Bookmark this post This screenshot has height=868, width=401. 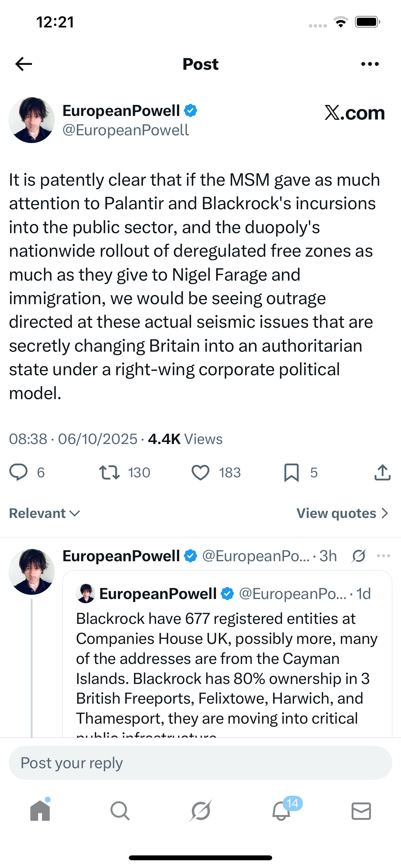coord(292,472)
